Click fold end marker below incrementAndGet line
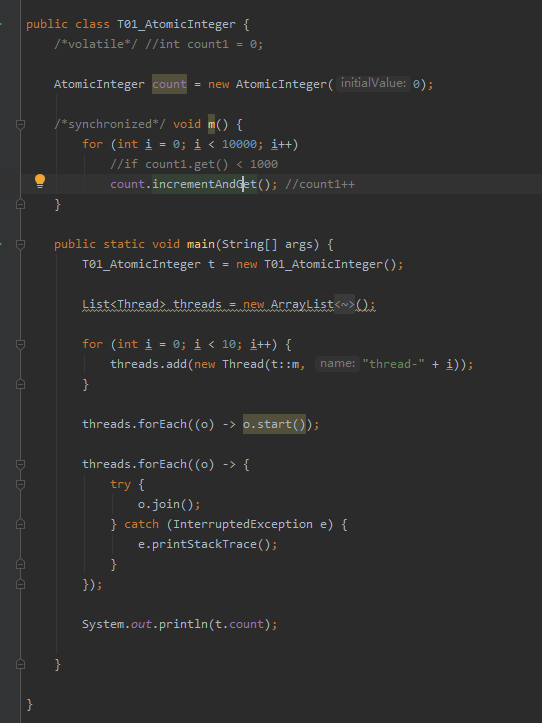Image resolution: width=542 pixels, height=723 pixels. 20,203
